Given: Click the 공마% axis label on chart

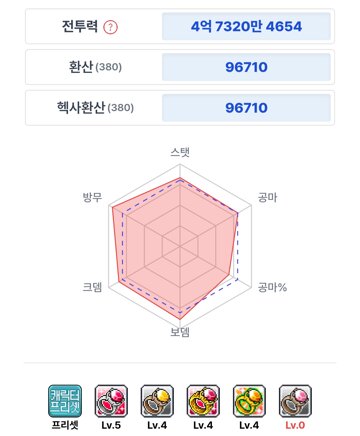Looking at the screenshot, I should coord(272,287).
